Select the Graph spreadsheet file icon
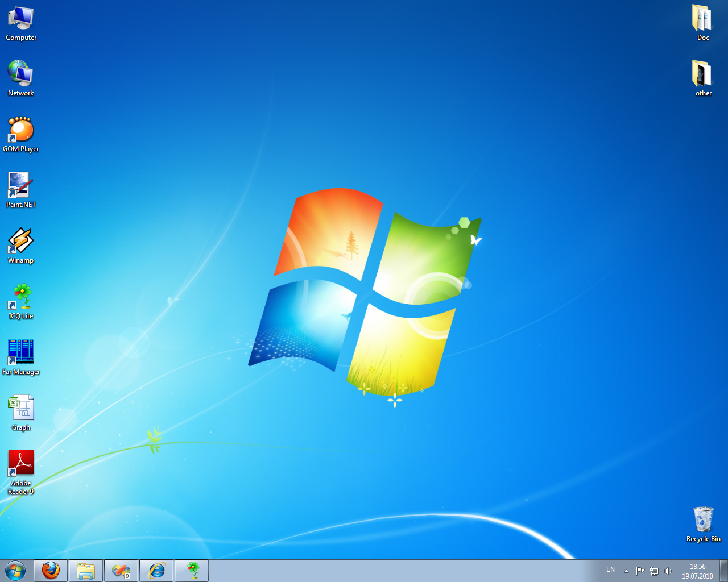 21,413
